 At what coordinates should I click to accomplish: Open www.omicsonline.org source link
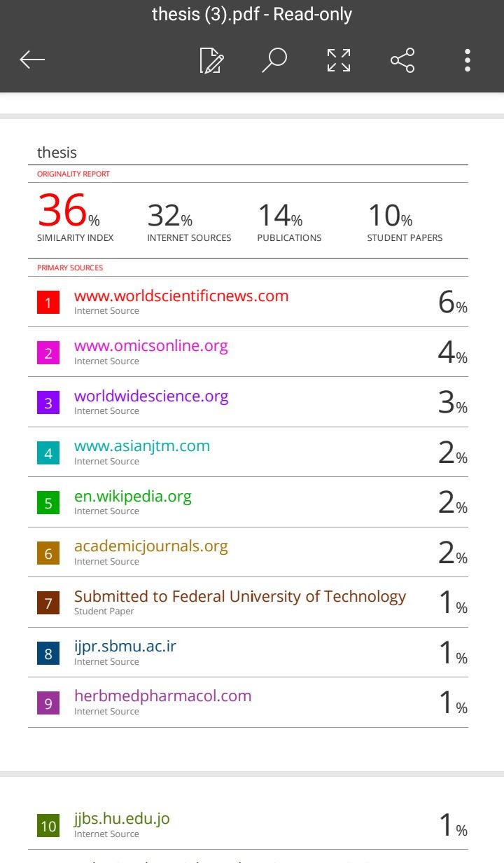(151, 346)
